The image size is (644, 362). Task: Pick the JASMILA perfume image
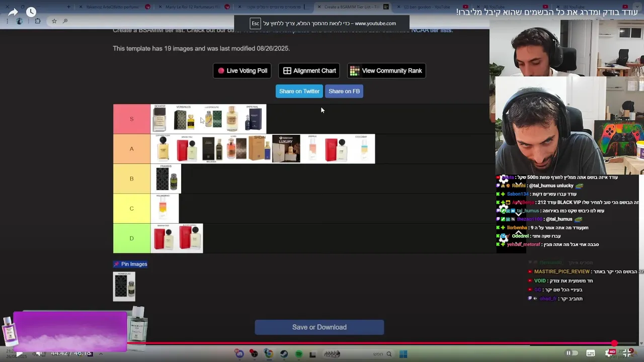312,149
